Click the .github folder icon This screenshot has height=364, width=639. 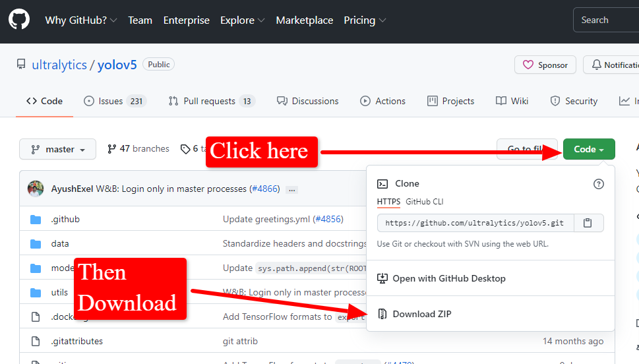36,220
